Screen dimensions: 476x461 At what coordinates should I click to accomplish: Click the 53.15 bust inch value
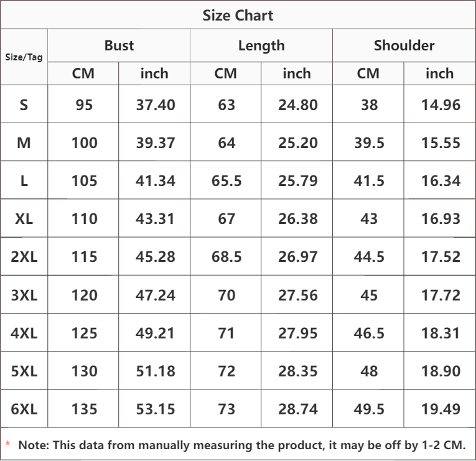[156, 409]
